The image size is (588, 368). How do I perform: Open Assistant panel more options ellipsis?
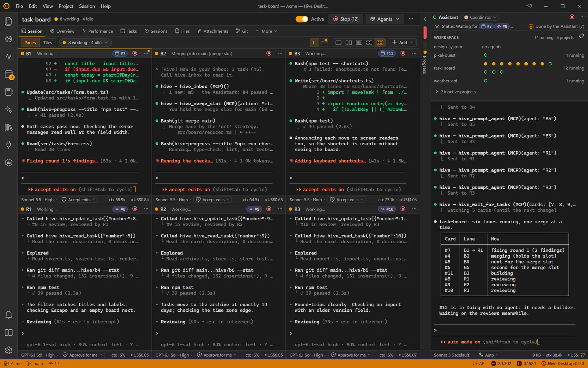click(582, 17)
